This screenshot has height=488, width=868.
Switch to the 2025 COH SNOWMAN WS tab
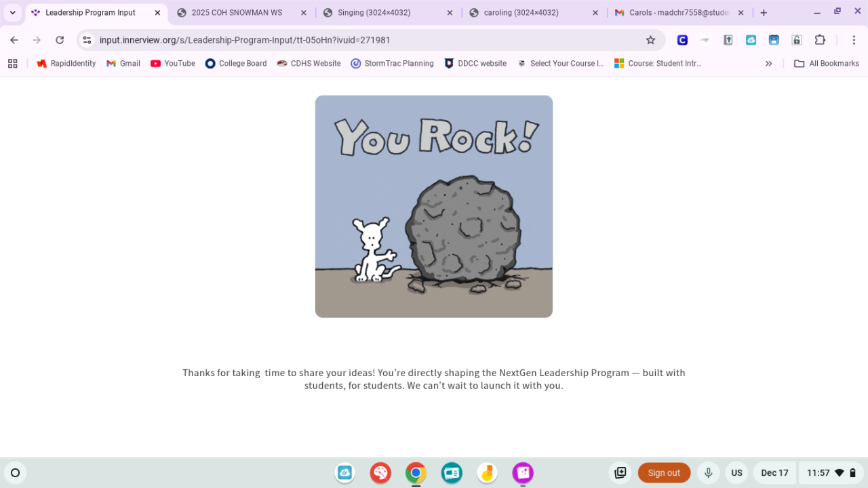(242, 13)
